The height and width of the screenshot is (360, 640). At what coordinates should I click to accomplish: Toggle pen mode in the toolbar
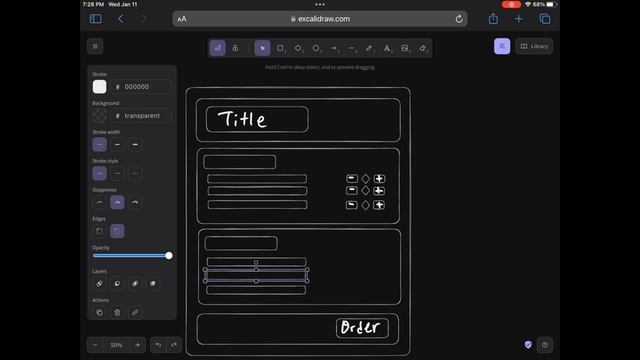218,48
